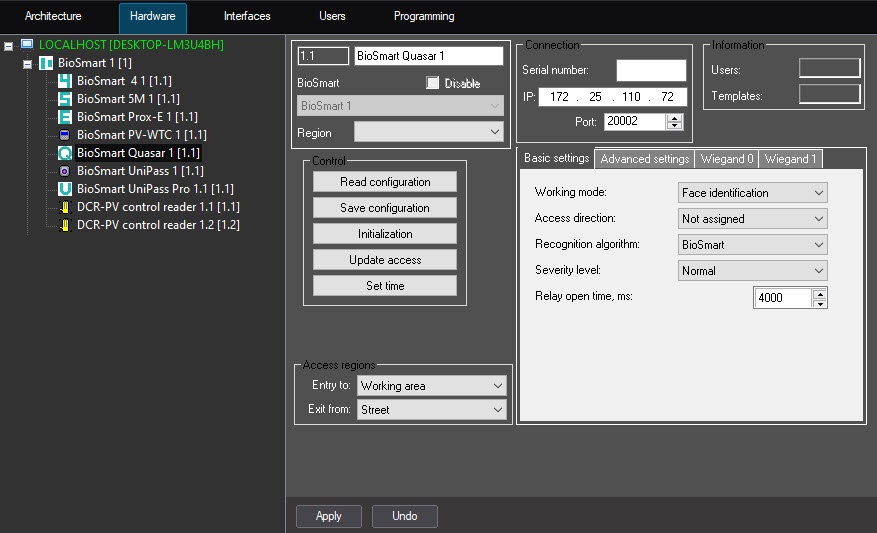Viewport: 877px width, 533px height.
Task: Click the Set time button
Action: (x=385, y=286)
